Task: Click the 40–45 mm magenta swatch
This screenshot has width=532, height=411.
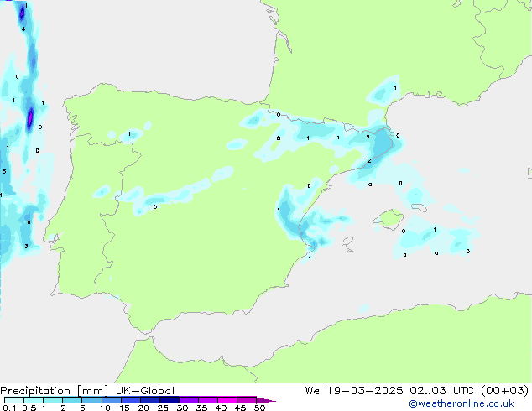Action: pos(227,400)
